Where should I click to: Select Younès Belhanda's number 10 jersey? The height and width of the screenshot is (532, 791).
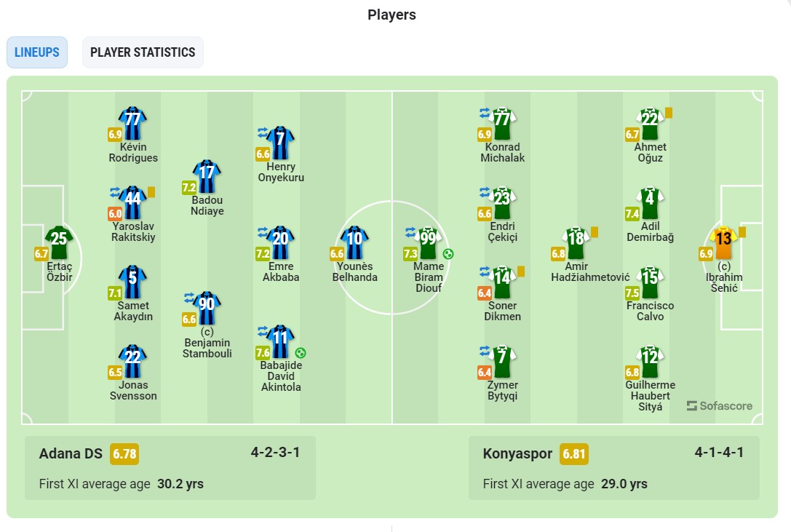354,243
